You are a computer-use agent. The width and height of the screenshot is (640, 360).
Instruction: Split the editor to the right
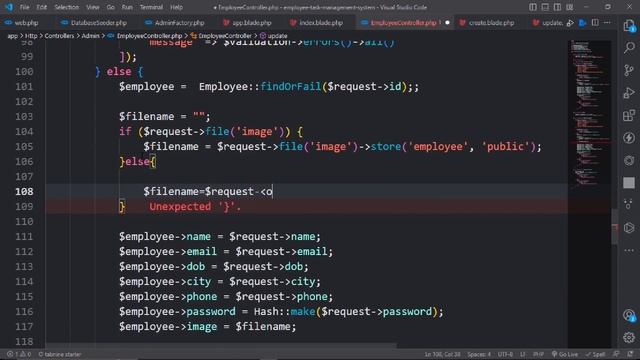click(x=595, y=23)
